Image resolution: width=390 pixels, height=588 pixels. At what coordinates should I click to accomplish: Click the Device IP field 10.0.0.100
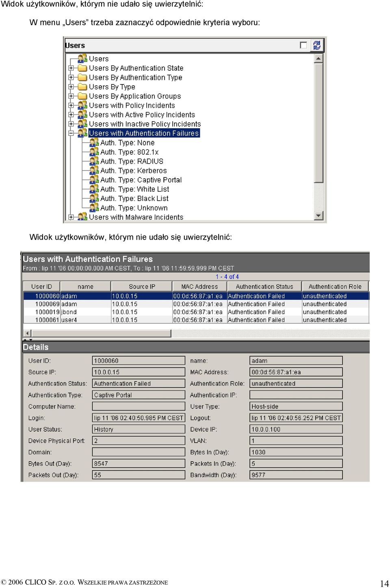[296, 429]
